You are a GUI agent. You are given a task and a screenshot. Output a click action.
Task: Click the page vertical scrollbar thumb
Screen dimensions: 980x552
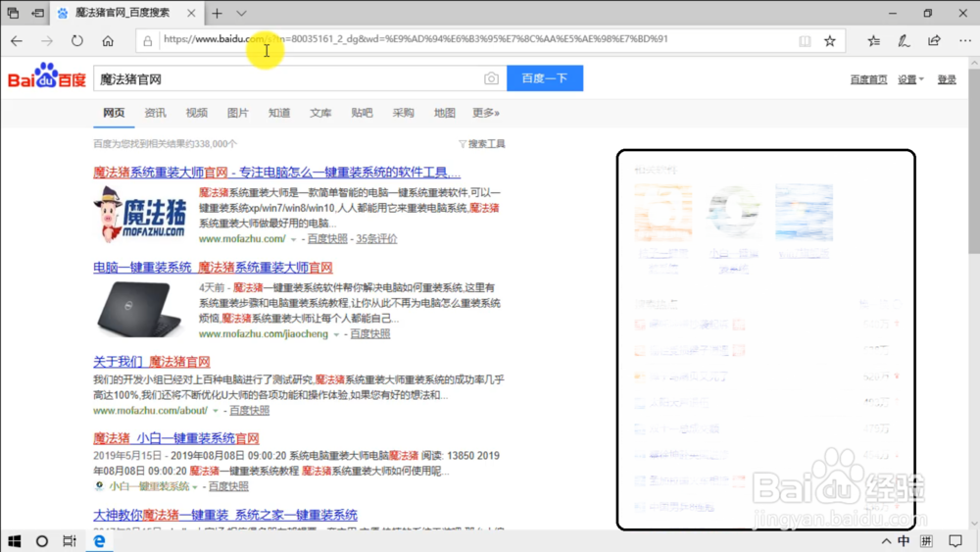pos(974,160)
